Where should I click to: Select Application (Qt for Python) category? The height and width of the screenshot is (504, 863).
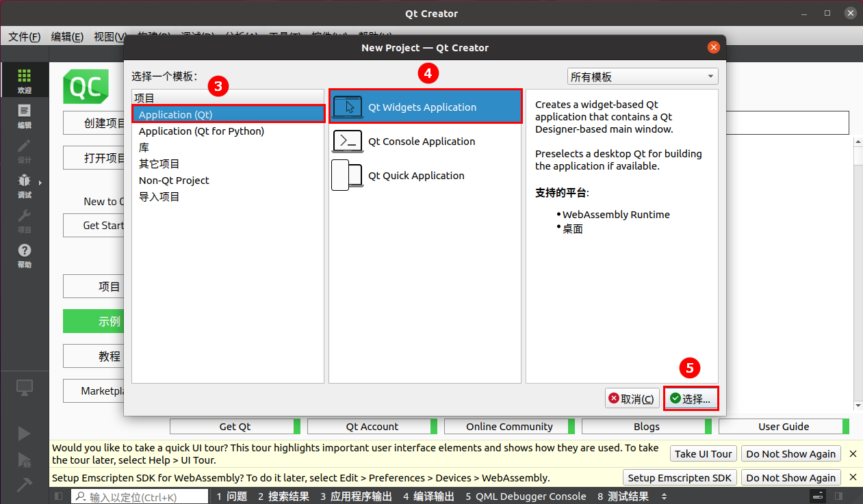(x=228, y=131)
